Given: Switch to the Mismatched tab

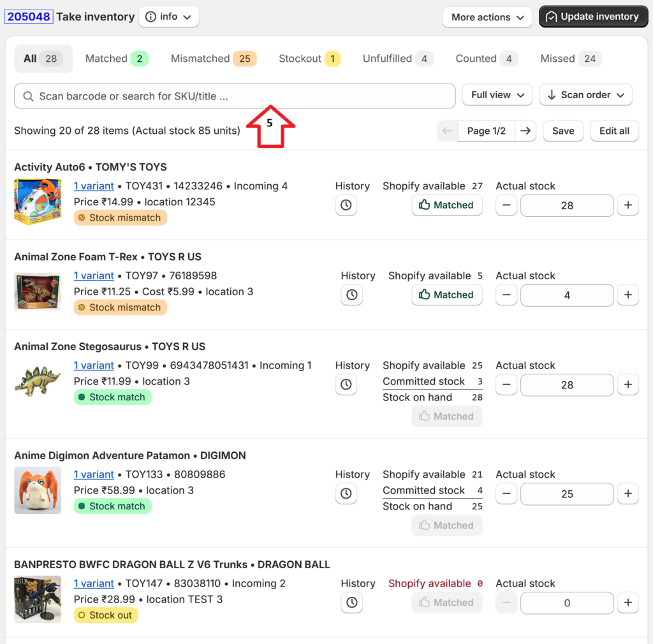Looking at the screenshot, I should (213, 59).
